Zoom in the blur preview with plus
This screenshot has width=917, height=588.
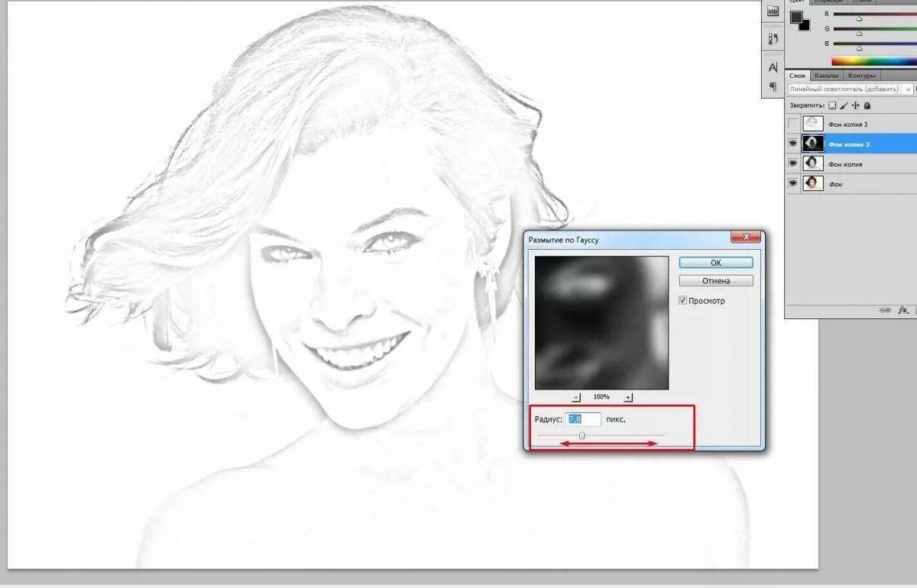[x=628, y=397]
